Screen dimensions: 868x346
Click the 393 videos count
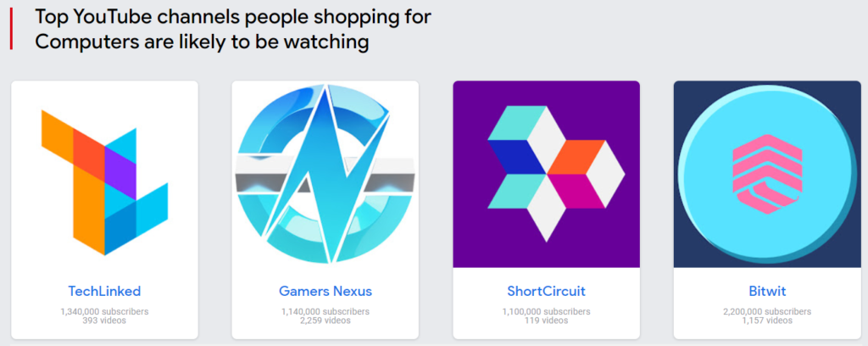pyautogui.click(x=104, y=321)
